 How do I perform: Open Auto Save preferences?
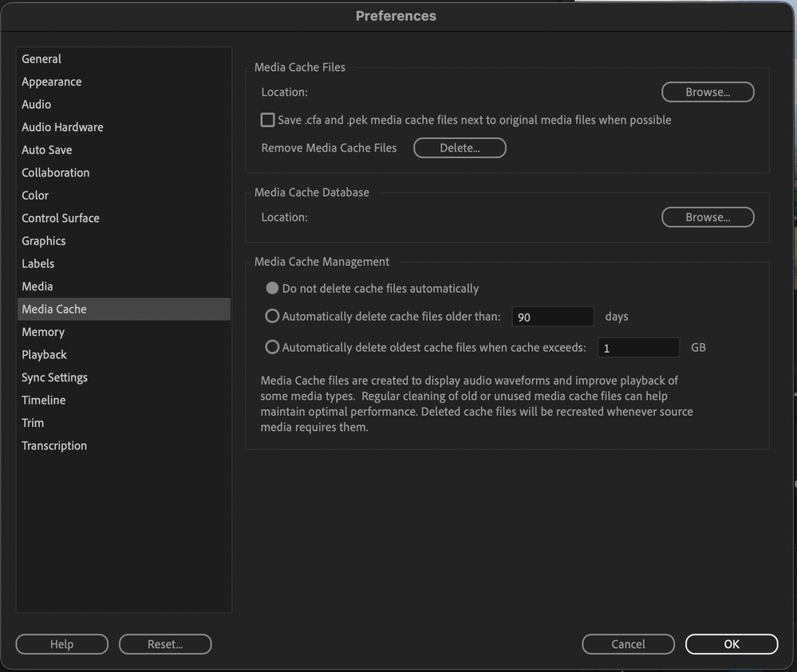tap(47, 150)
